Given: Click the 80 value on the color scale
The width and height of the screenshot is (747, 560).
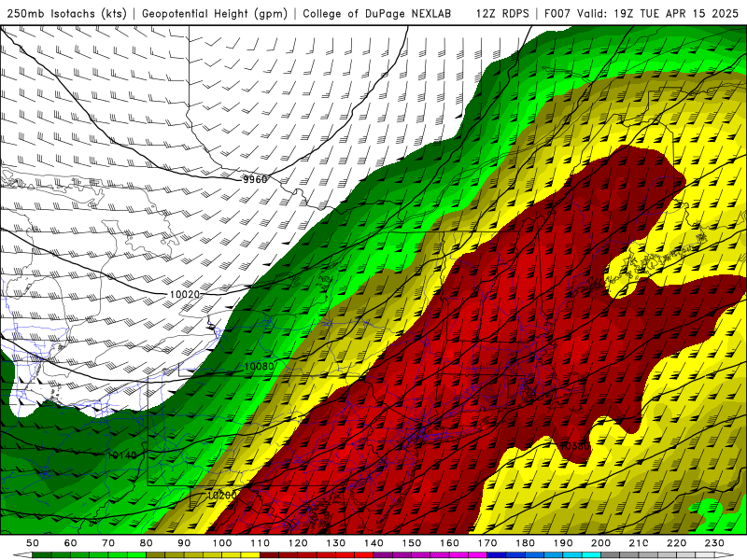Looking at the screenshot, I should point(147,543).
